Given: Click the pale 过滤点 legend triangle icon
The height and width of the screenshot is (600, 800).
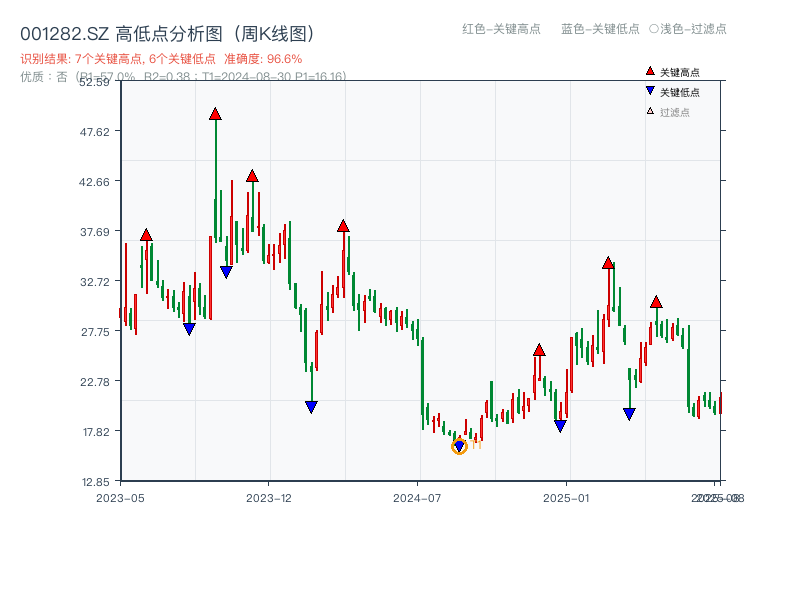Looking at the screenshot, I should 648,109.
